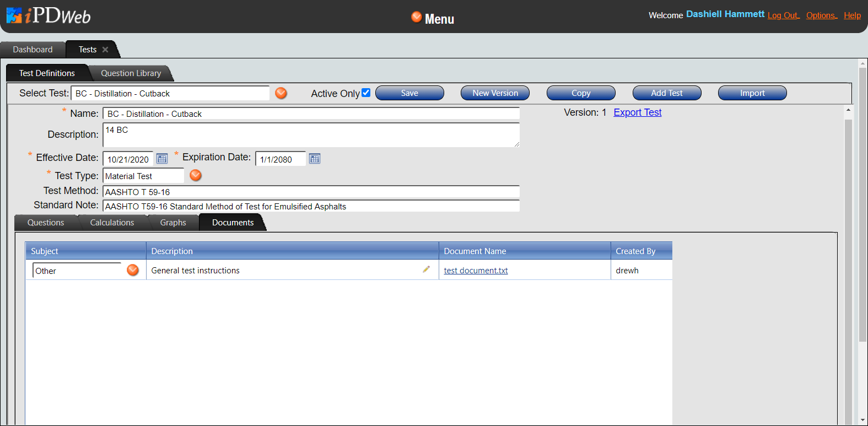This screenshot has height=426, width=868.
Task: Switch to the Calculations tab
Action: (112, 223)
